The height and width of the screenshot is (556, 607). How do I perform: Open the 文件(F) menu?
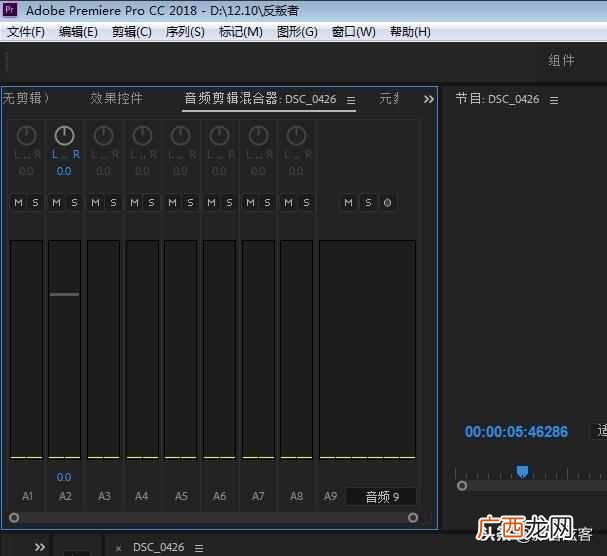coord(26,32)
